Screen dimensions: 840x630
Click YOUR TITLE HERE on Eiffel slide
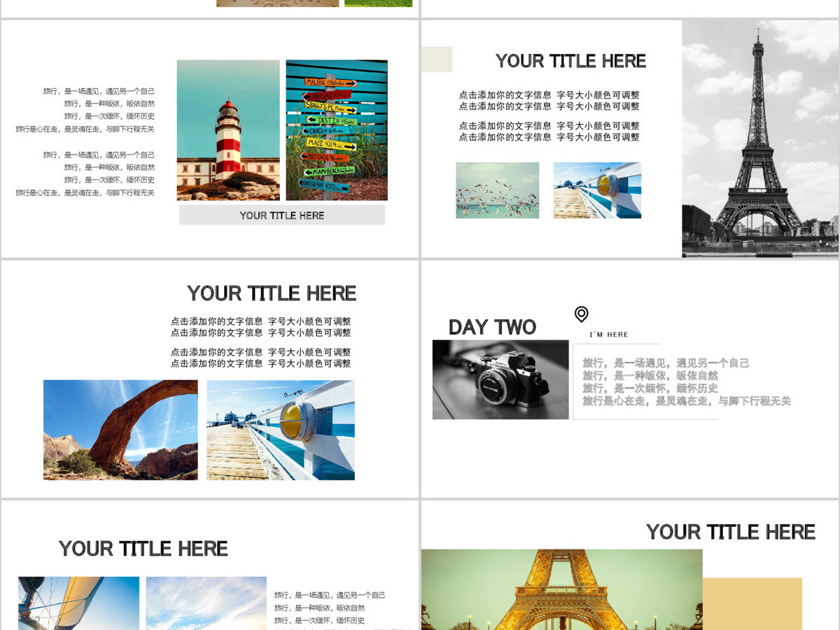[570, 62]
